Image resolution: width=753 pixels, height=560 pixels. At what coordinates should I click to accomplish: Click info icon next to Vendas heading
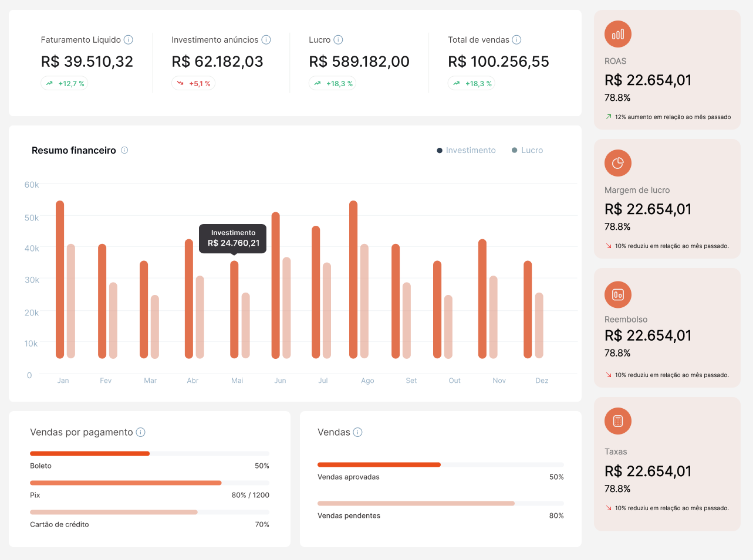click(358, 432)
